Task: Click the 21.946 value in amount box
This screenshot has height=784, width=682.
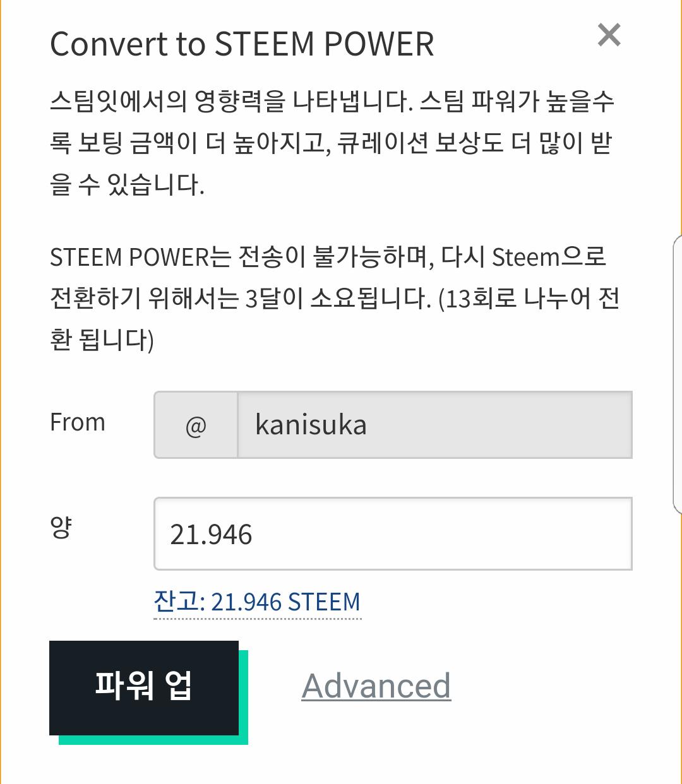Action: pyautogui.click(x=211, y=535)
